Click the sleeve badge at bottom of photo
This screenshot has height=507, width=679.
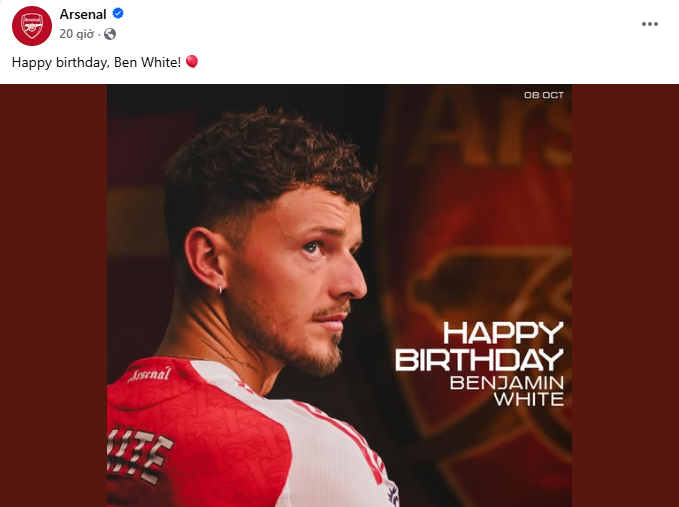point(392,493)
